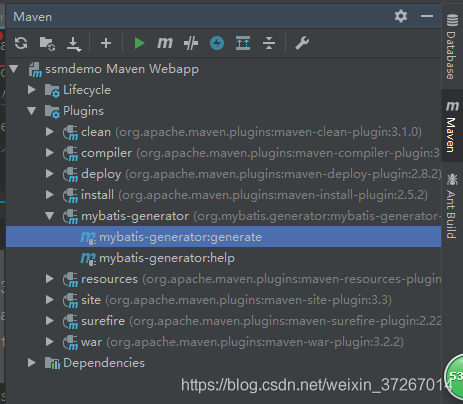The height and width of the screenshot is (404, 463).
Task: Click Add Maven Projects plus icon
Action: pos(106,43)
